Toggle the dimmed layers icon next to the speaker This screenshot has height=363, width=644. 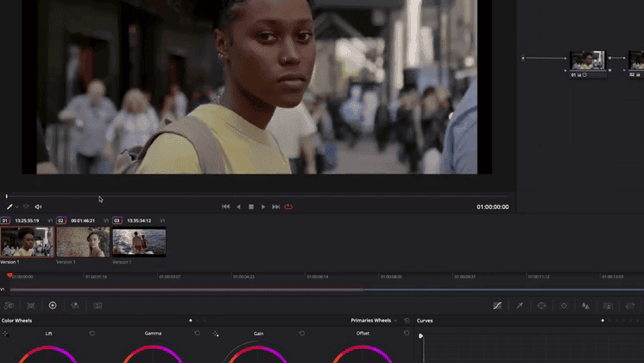[26, 207]
